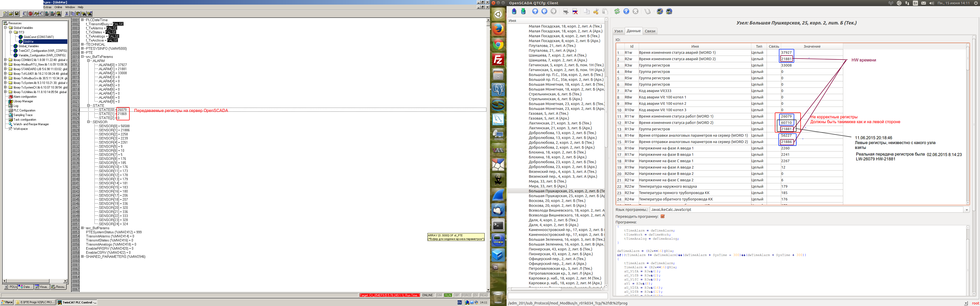Collapse the Global Variables folder

tap(6, 28)
